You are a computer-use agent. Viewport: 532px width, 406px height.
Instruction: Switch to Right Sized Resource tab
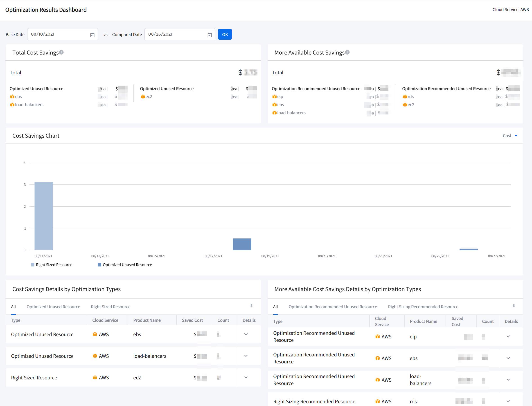coord(110,307)
